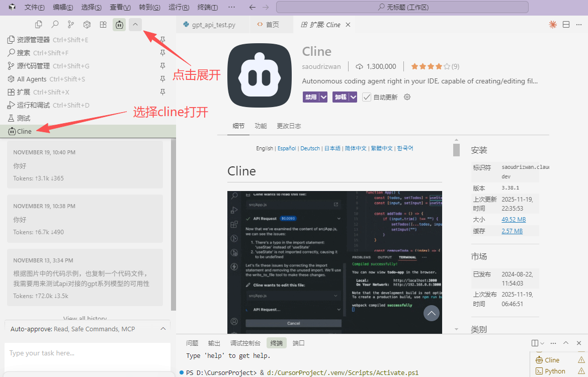Split the terminal with the panel split icon
The width and height of the screenshot is (588, 377).
(x=535, y=343)
